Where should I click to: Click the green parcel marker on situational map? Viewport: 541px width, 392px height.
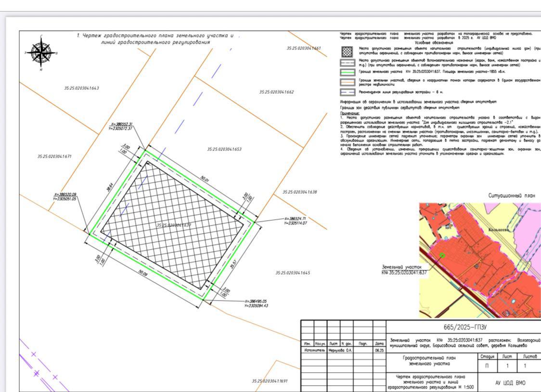442,256
